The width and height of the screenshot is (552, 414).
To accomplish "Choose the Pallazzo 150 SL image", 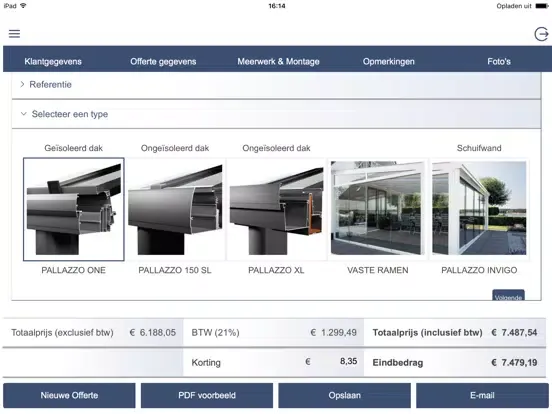I will 175,209.
